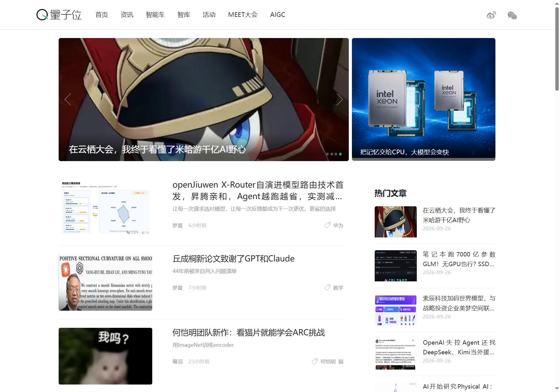Click tag icon beside 数学
Viewport: 560px width, 392px height.
[x=327, y=287]
